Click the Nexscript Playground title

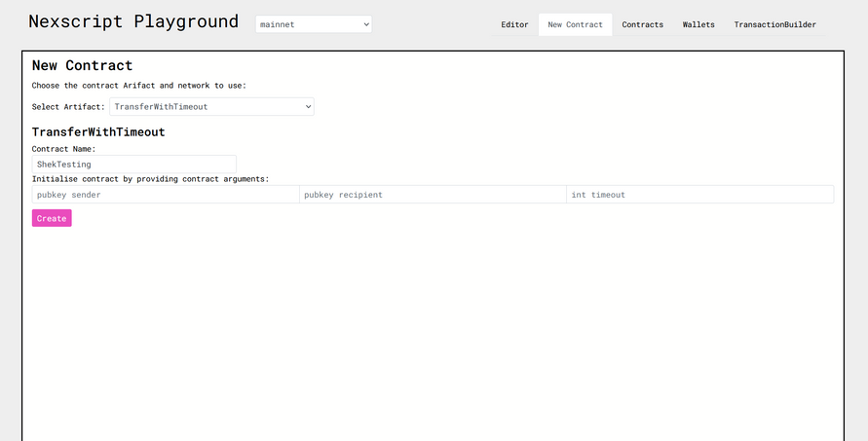[x=132, y=21]
